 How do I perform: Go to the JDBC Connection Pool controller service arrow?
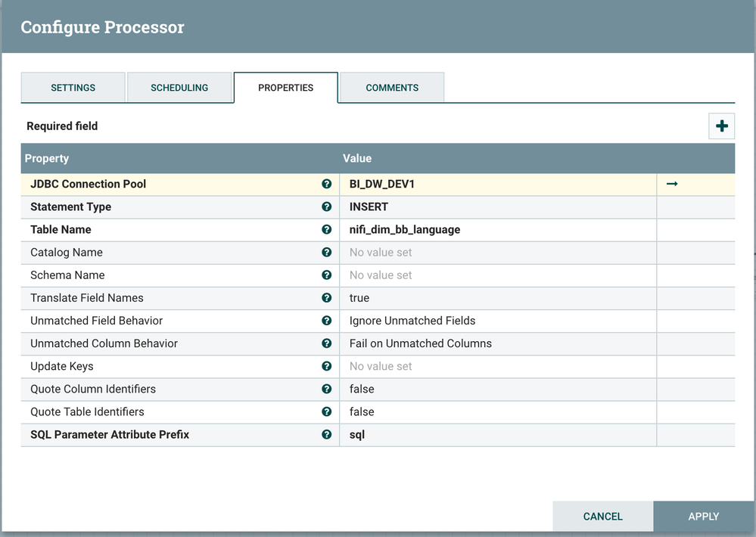(x=671, y=184)
